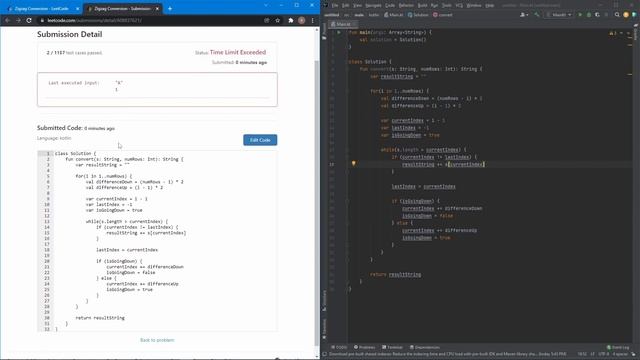Screen dimensions: 640x360
Task: Go forward in Chrome
Action: (18, 20)
